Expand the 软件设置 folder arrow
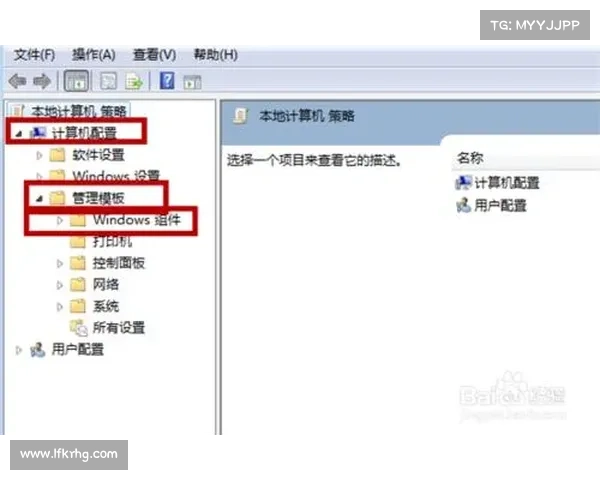The image size is (600, 480). [39, 155]
